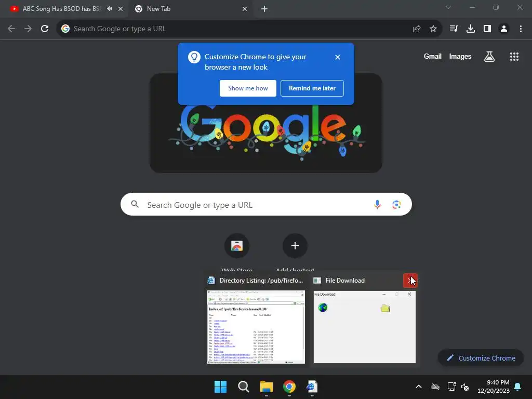Viewport: 532px width, 399px height.
Task: Close the File Download preview
Action: tap(410, 281)
